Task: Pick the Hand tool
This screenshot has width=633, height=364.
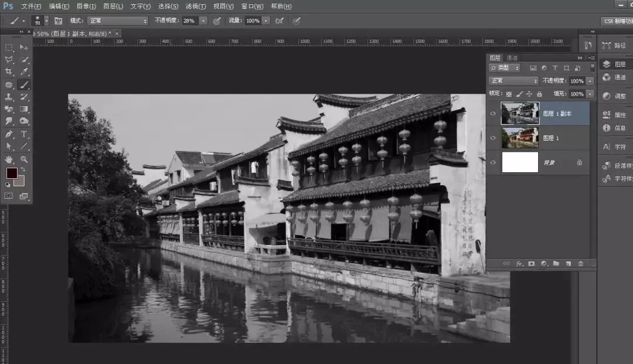Action: click(x=9, y=159)
